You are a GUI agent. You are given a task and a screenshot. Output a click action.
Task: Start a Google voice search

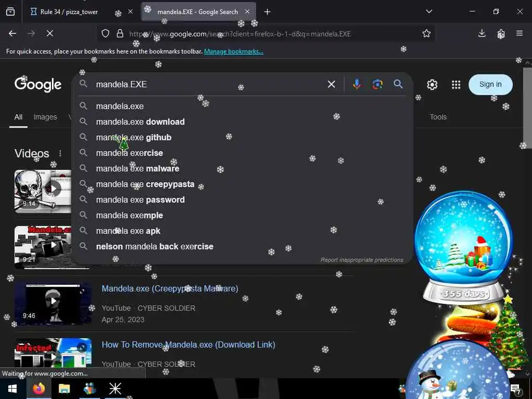click(356, 84)
